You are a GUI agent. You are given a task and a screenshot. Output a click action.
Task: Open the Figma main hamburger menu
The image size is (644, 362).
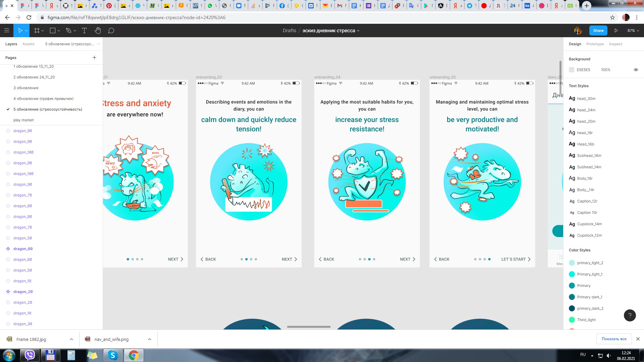pyautogui.click(x=6, y=31)
